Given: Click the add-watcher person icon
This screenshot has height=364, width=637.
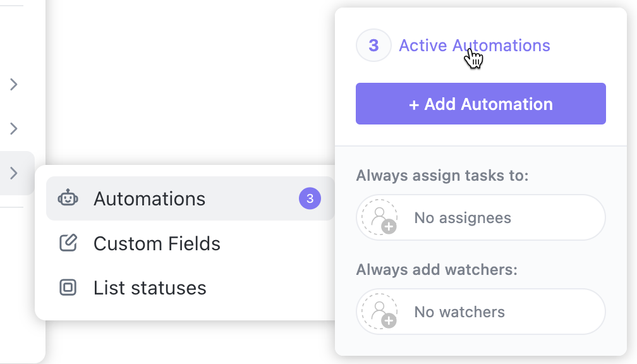Looking at the screenshot, I should point(378,311).
